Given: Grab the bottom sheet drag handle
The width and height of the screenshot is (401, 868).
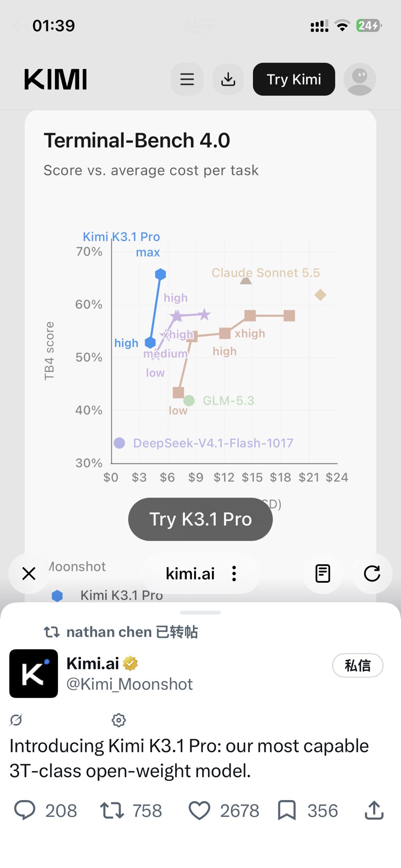Looking at the screenshot, I should pos(200,612).
